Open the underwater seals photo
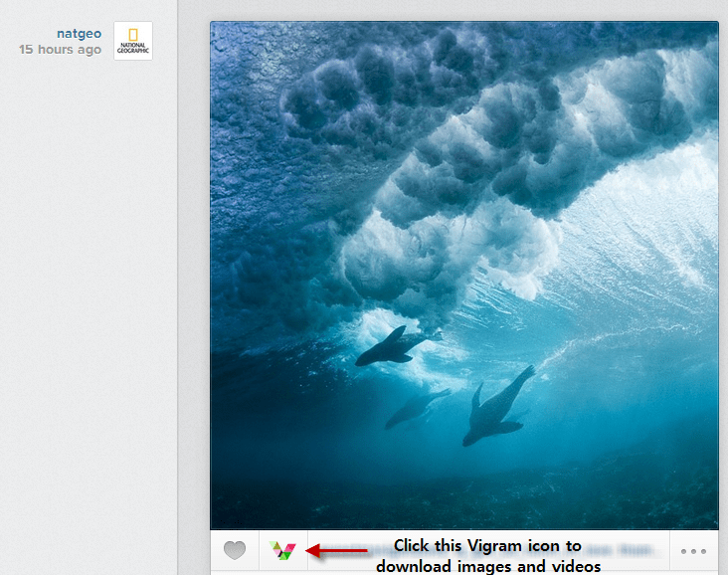728x575 pixels. (464, 275)
